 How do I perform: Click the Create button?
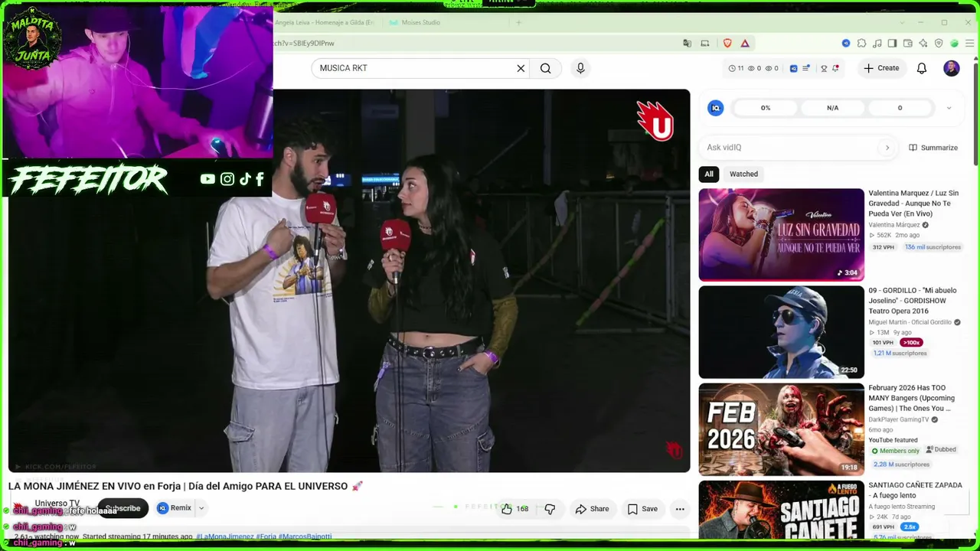click(x=881, y=68)
